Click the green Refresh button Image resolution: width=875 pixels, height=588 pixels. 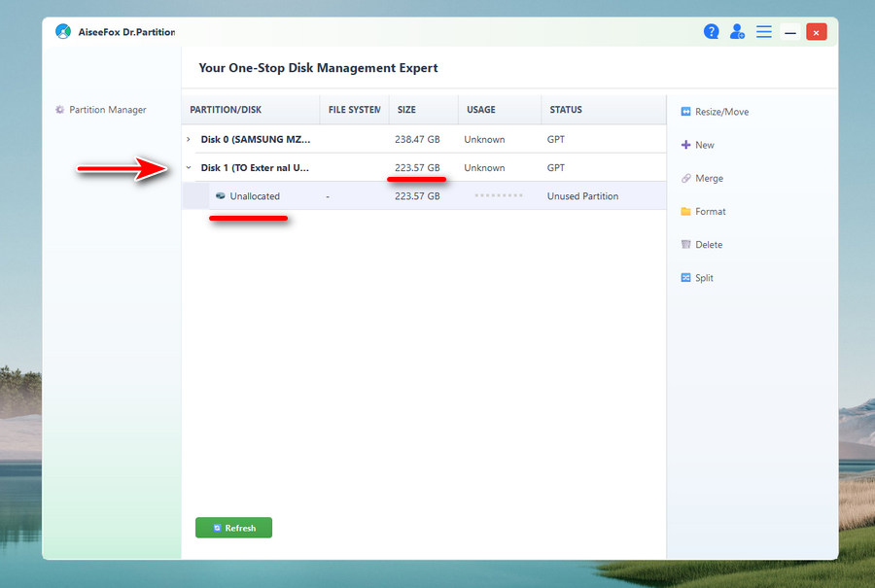point(233,528)
